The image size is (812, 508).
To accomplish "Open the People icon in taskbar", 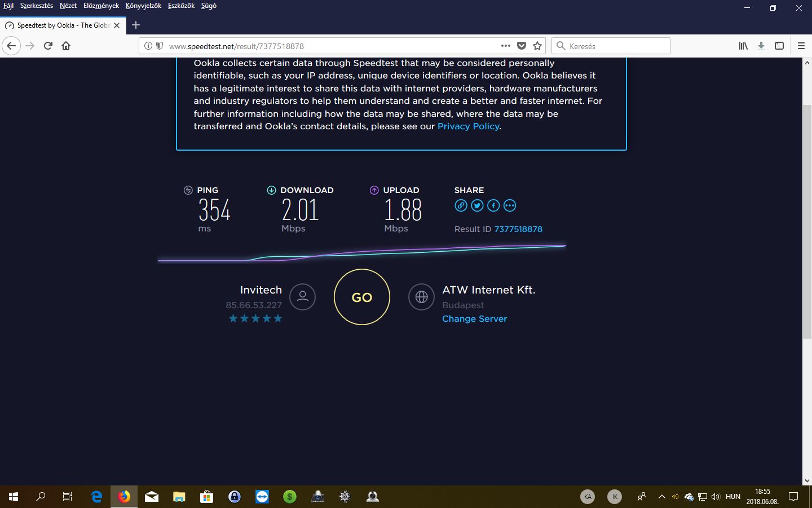I will coord(642,497).
